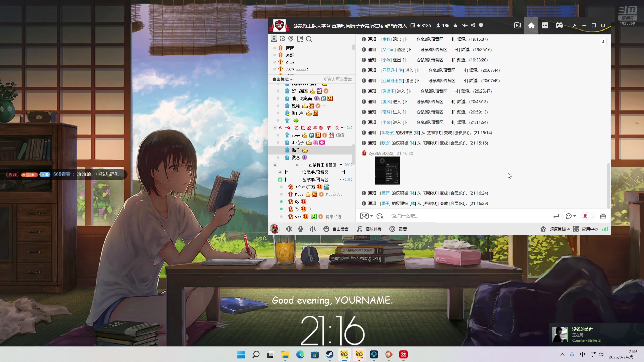This screenshot has height=362, width=644.
Task: Click the 溪风 username link
Action: coord(386,102)
